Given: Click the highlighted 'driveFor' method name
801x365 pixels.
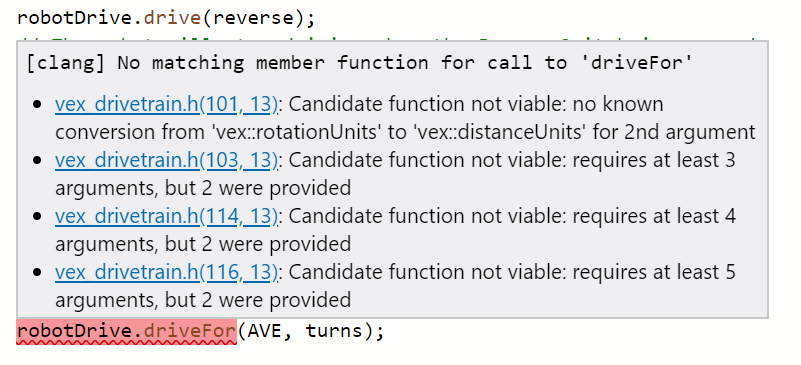Looking at the screenshot, I should pyautogui.click(x=190, y=331).
